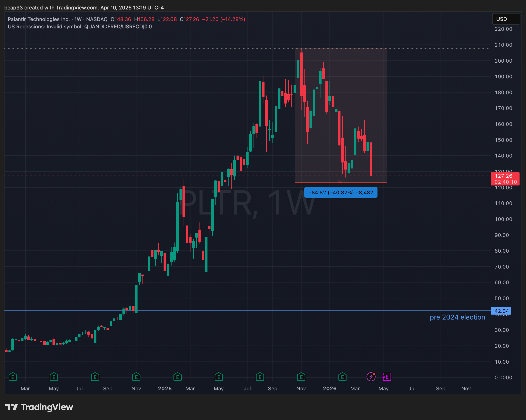Image resolution: width=526 pixels, height=420 pixels.
Task: Show the August 2025 earnings marker
Action: coord(260,377)
